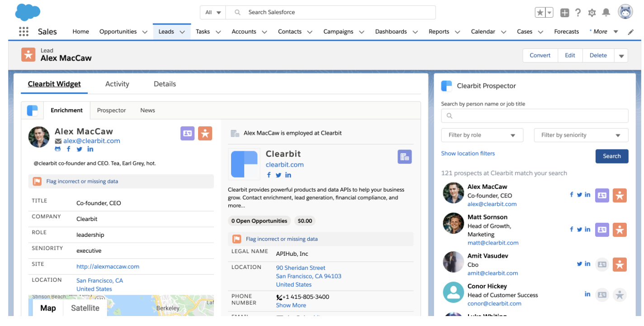Open Conor Hickey's LinkedIn icon
The width and height of the screenshot is (644, 326).
pos(587,294)
